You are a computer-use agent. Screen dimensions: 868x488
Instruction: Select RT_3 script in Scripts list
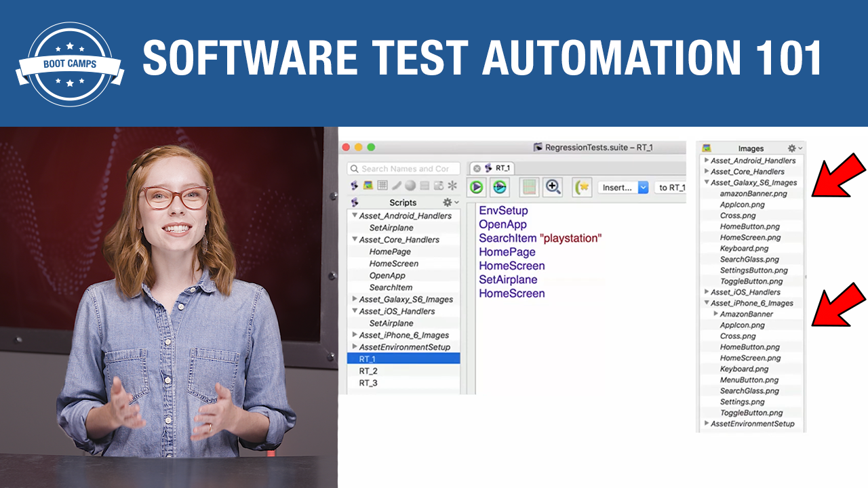(403, 383)
